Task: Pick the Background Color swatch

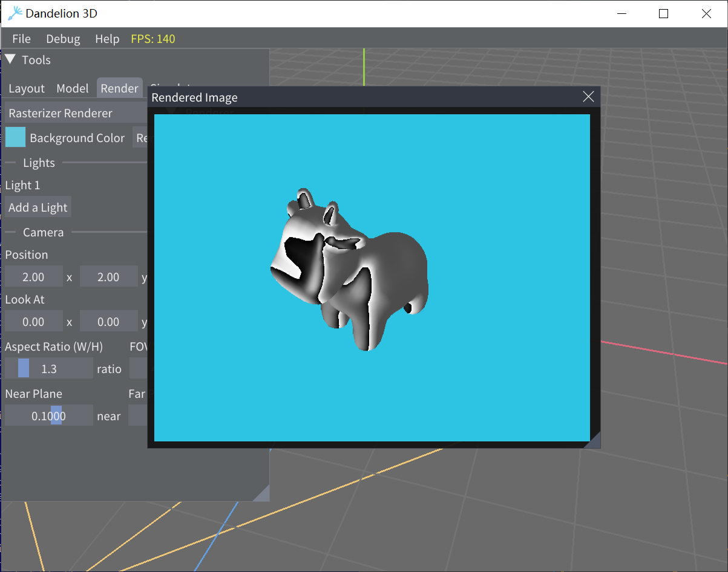Action: 16,138
